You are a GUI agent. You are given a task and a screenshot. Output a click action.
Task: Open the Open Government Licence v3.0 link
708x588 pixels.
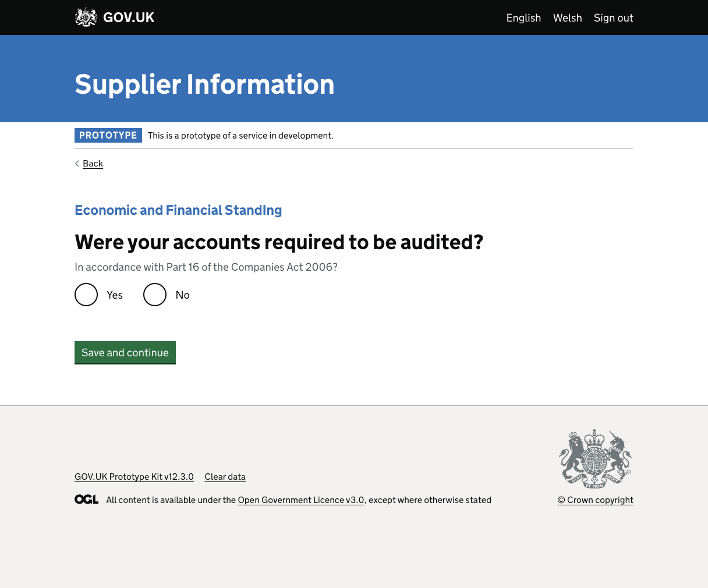click(300, 500)
